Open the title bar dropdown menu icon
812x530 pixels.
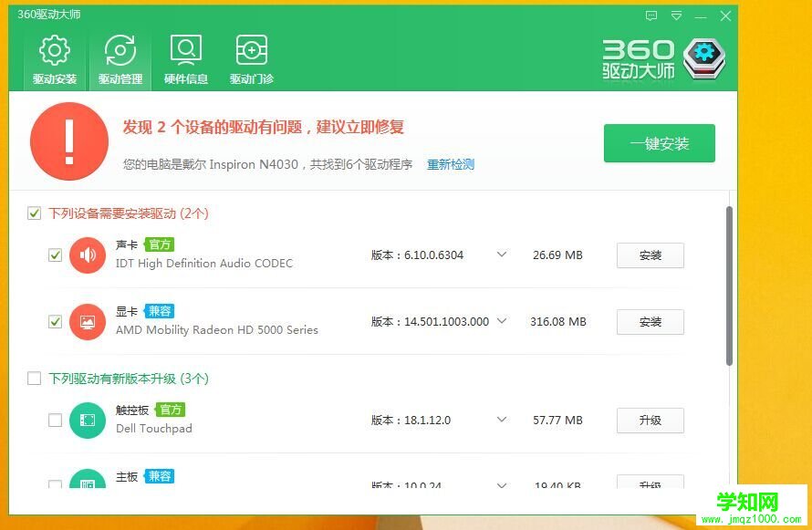(x=676, y=16)
